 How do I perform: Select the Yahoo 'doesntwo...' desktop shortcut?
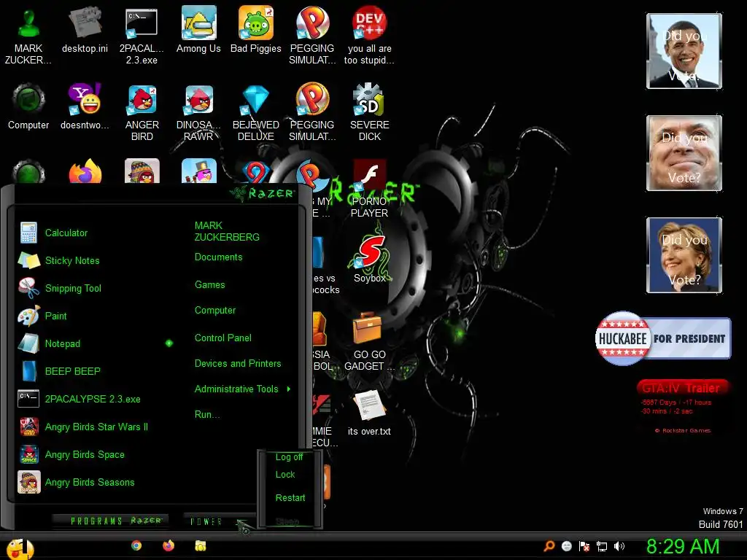pos(85,106)
